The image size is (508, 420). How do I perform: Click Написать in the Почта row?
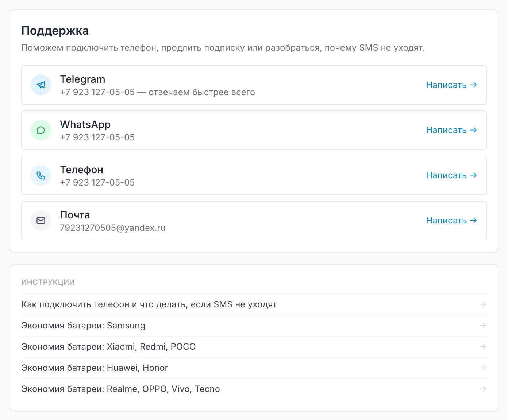pyautogui.click(x=451, y=221)
